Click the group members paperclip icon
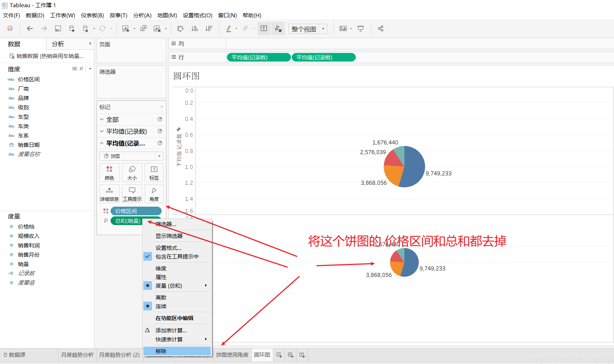 [245, 28]
